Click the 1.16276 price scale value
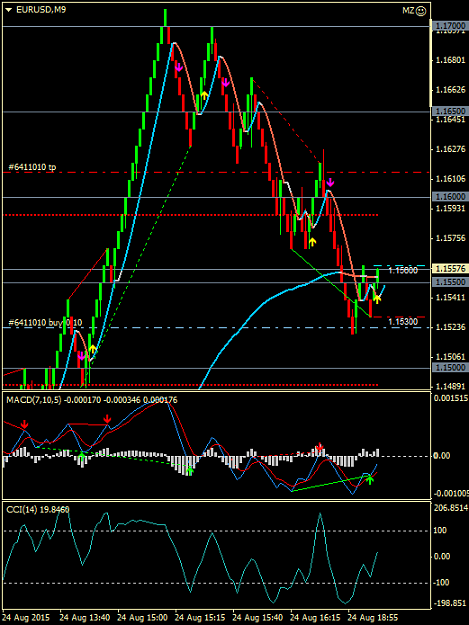This screenshot has width=469, height=625. [451, 149]
